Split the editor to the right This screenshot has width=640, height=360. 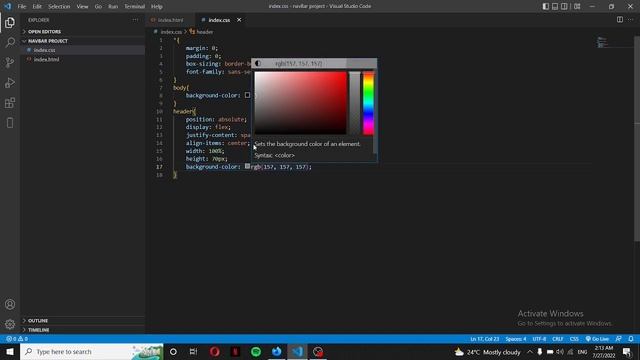[x=620, y=20]
